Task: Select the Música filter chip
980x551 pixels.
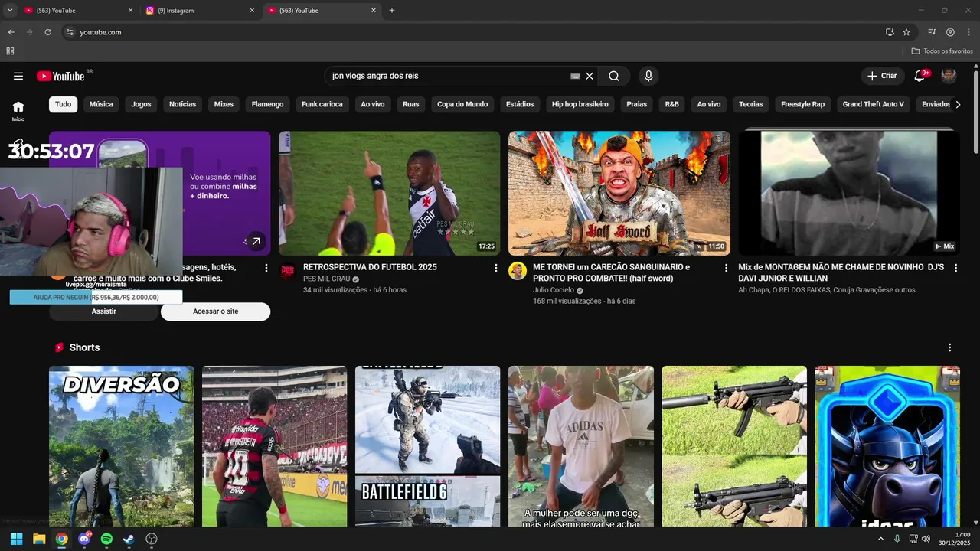Action: pyautogui.click(x=101, y=104)
